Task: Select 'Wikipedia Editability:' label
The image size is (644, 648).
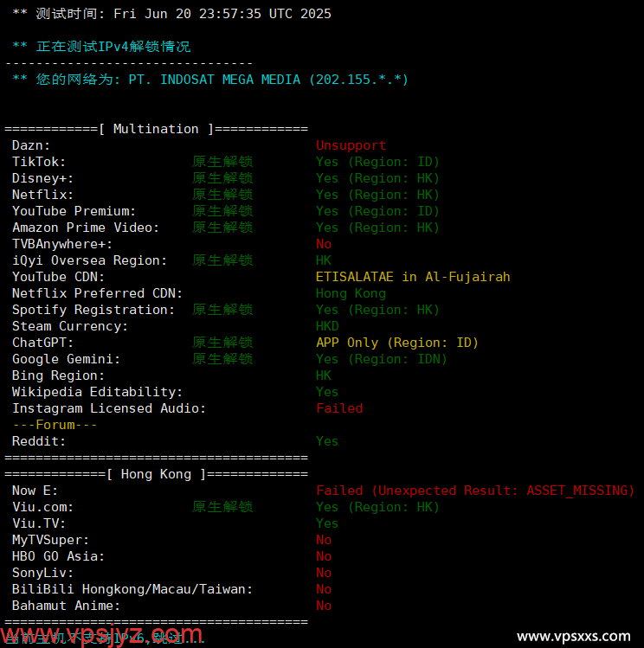Action: click(97, 392)
